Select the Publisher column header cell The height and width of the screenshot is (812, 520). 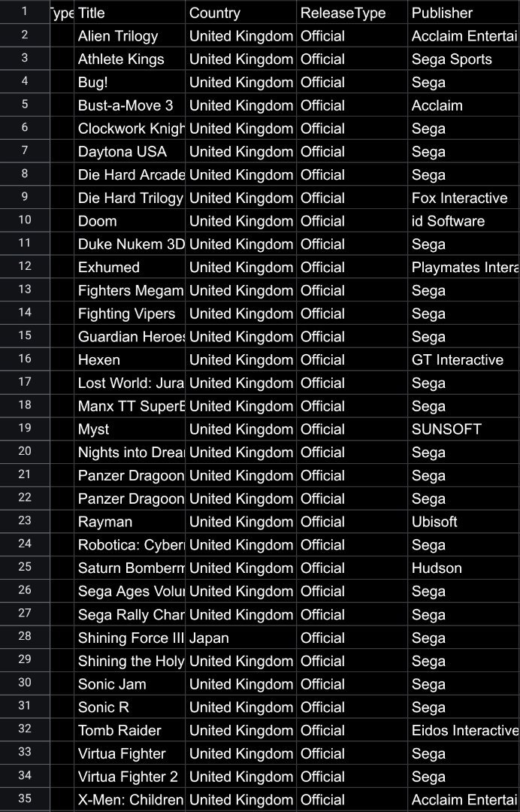click(x=464, y=13)
